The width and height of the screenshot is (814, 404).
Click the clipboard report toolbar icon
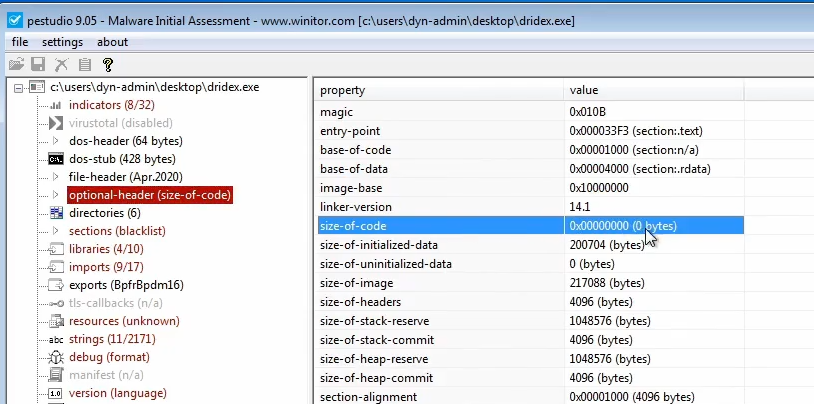point(85,64)
